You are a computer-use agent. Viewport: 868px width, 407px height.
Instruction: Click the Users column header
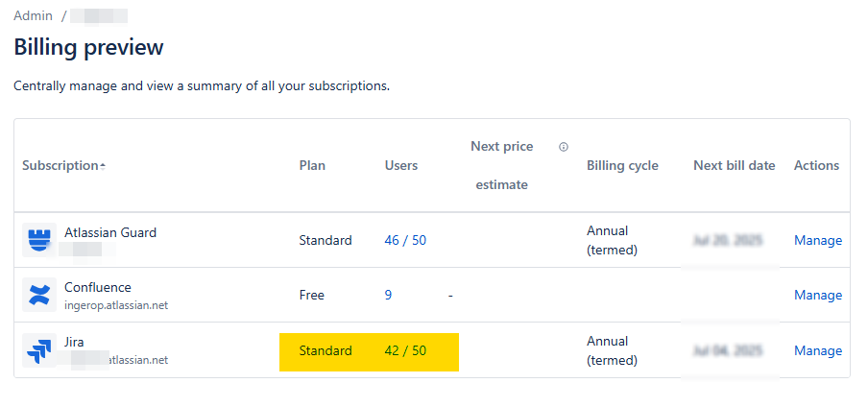click(401, 165)
